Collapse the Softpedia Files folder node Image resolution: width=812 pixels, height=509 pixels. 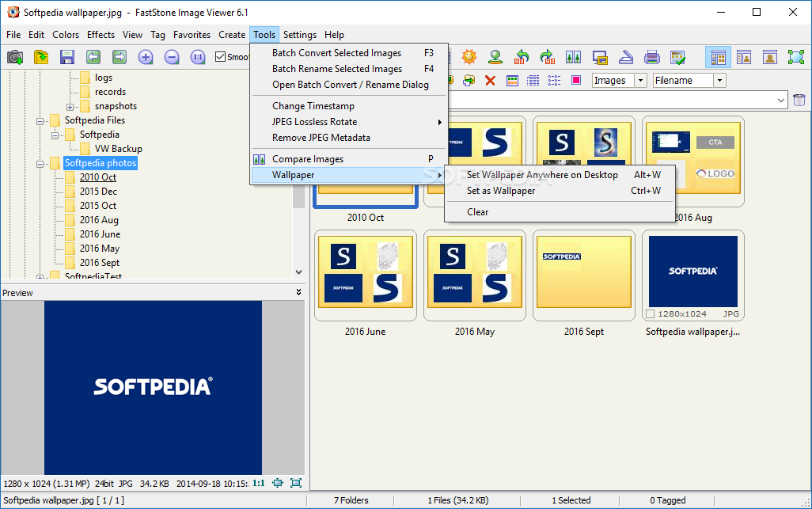click(40, 122)
